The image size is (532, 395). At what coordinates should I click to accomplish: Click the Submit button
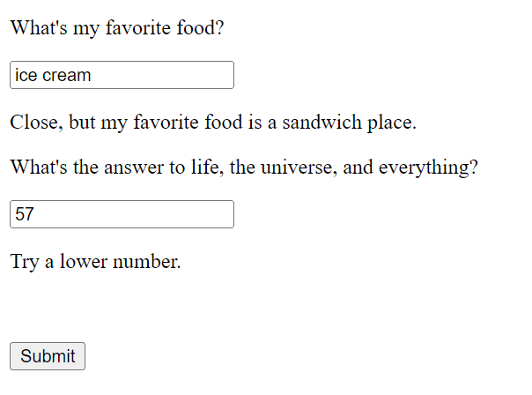point(48,356)
